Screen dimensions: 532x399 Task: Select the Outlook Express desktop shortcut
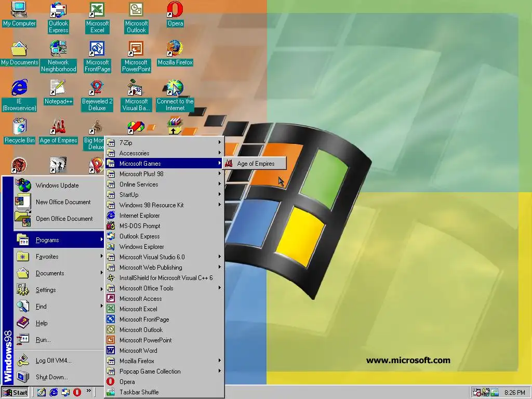[58, 17]
